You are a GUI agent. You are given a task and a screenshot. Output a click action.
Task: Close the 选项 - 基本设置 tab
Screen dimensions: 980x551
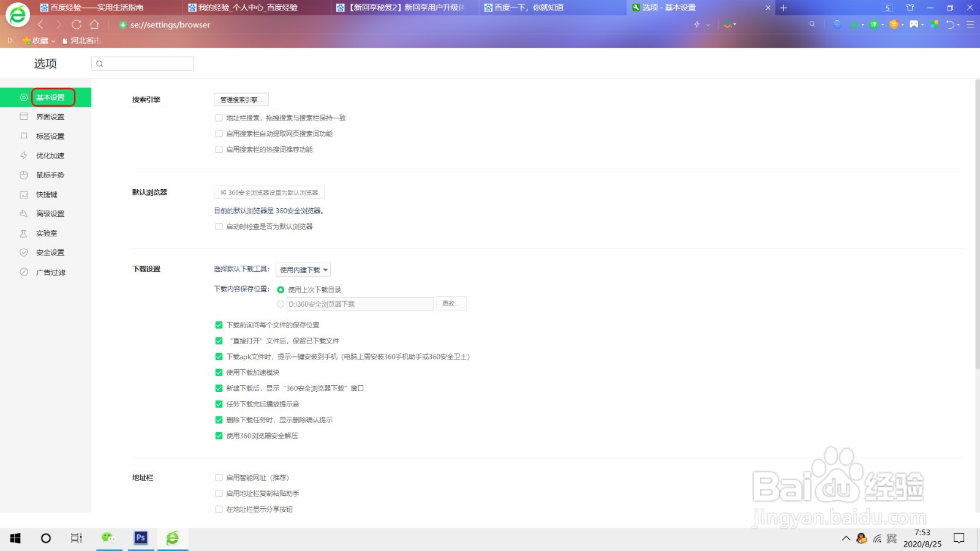tap(768, 8)
